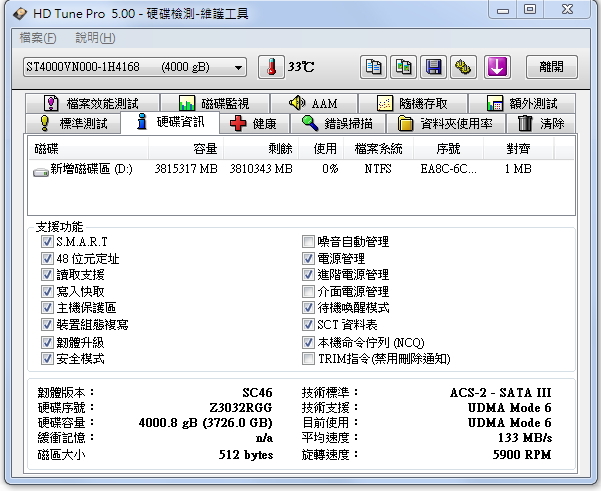Click the floppy disk save icon
601x491 pixels.
click(x=433, y=67)
